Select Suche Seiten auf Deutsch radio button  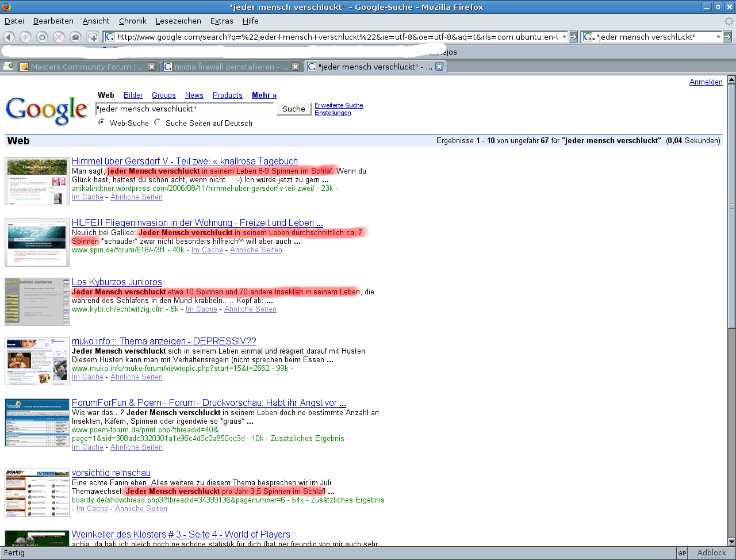[158, 122]
